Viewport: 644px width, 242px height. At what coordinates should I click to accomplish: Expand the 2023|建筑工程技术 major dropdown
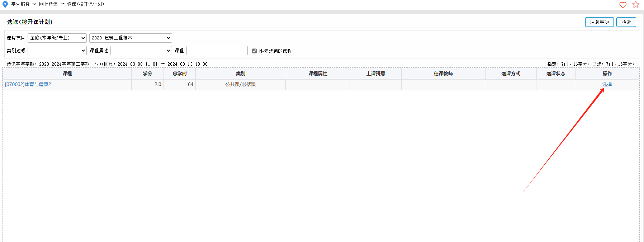pyautogui.click(x=131, y=38)
